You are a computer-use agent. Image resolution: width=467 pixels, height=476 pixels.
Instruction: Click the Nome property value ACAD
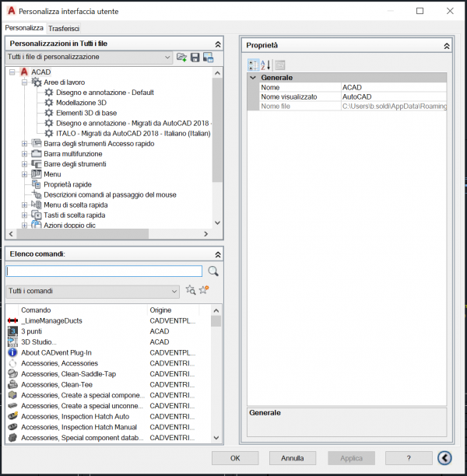click(x=394, y=87)
